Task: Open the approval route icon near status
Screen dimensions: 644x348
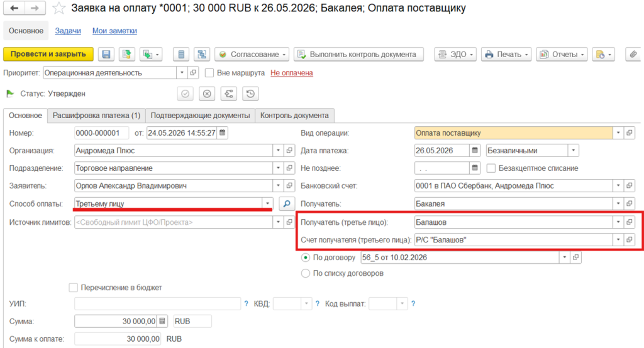Action: coord(229,94)
